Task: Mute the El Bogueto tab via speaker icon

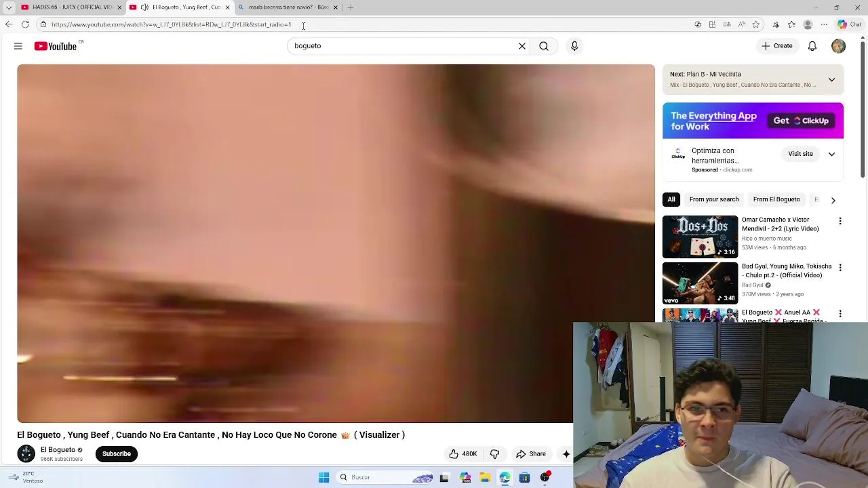Action: [x=144, y=7]
